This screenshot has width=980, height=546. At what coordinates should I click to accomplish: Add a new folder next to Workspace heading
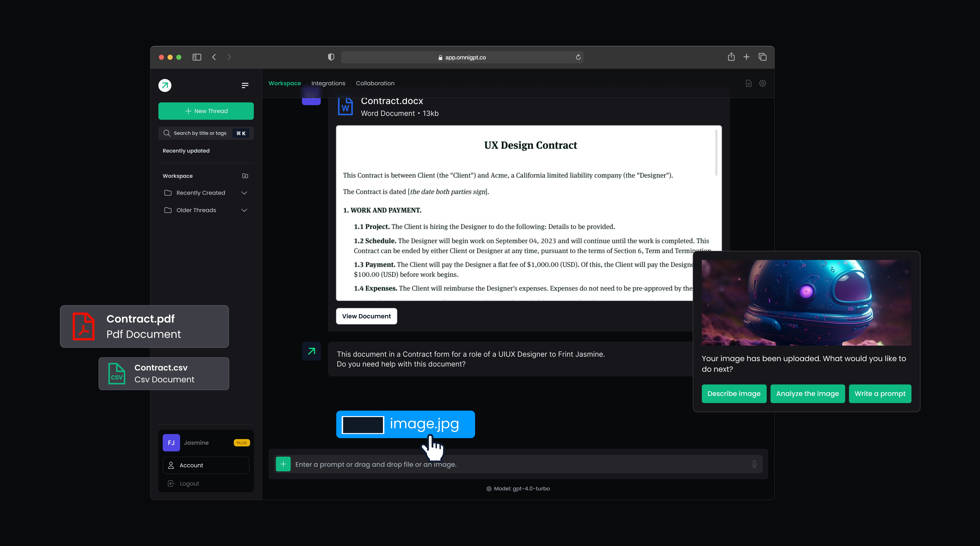tap(245, 176)
